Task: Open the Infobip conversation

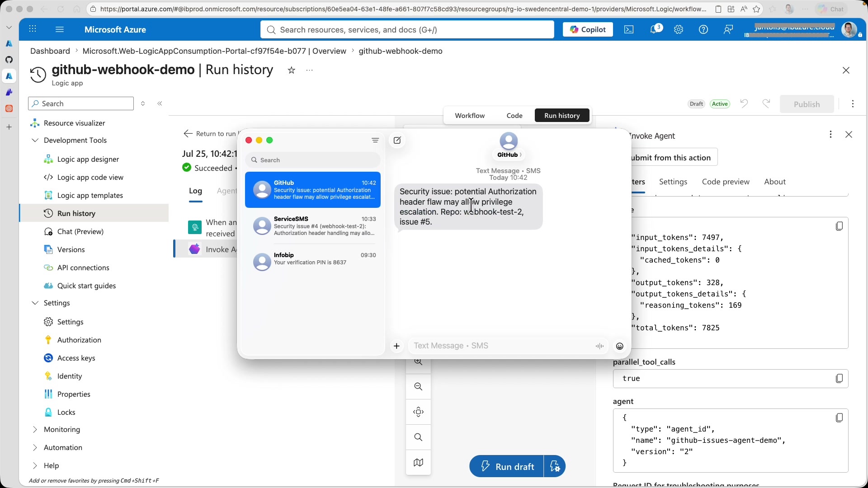Action: pos(313,262)
